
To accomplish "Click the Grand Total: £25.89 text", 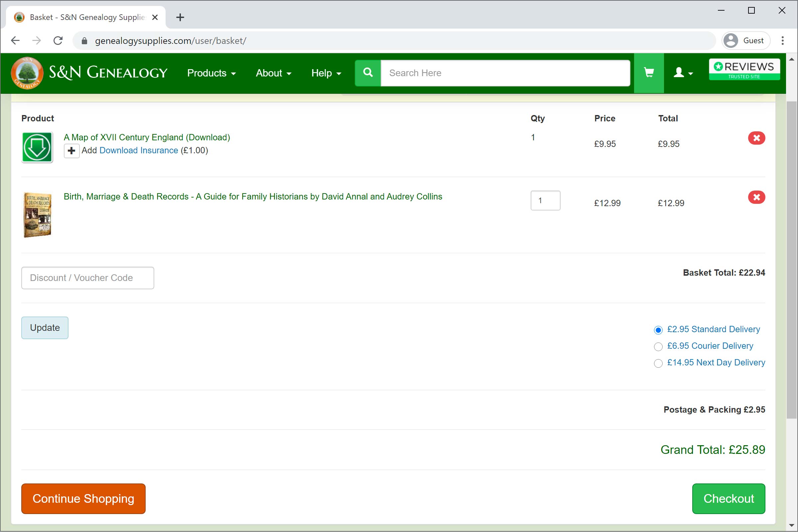I will [713, 450].
